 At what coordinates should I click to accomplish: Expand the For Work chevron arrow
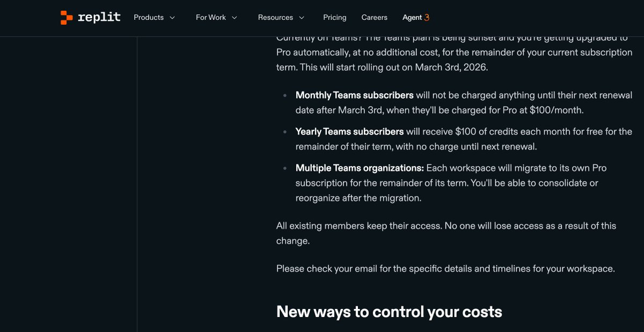(x=235, y=18)
